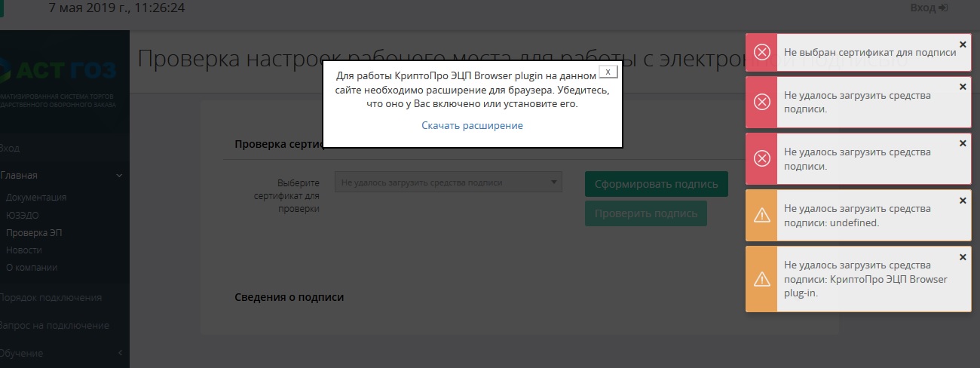This screenshot has width=980, height=368.
Task: Click the Проверить подпись button
Action: pyautogui.click(x=645, y=213)
